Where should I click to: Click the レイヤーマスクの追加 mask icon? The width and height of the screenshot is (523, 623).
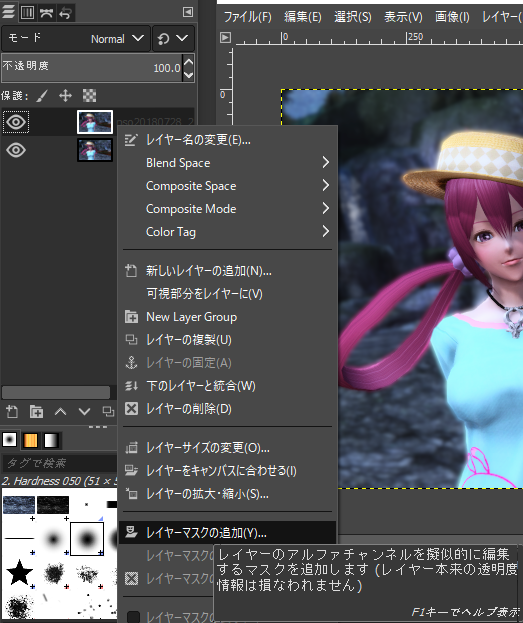pyautogui.click(x=132, y=532)
